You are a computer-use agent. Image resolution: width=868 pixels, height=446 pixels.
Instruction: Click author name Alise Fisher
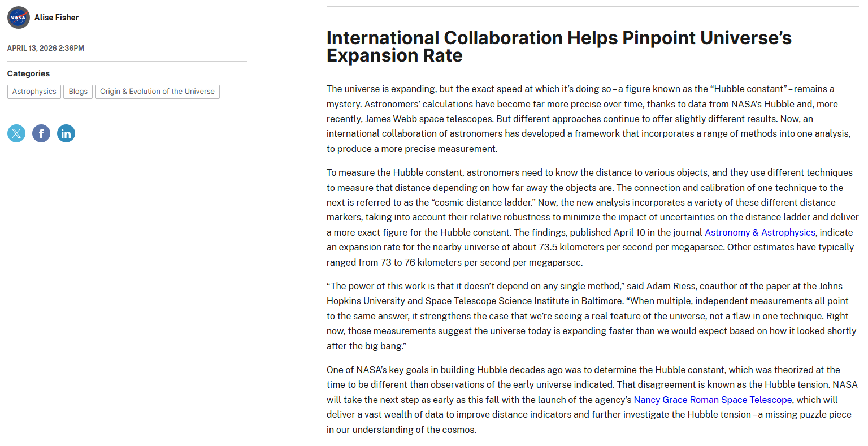pos(57,18)
